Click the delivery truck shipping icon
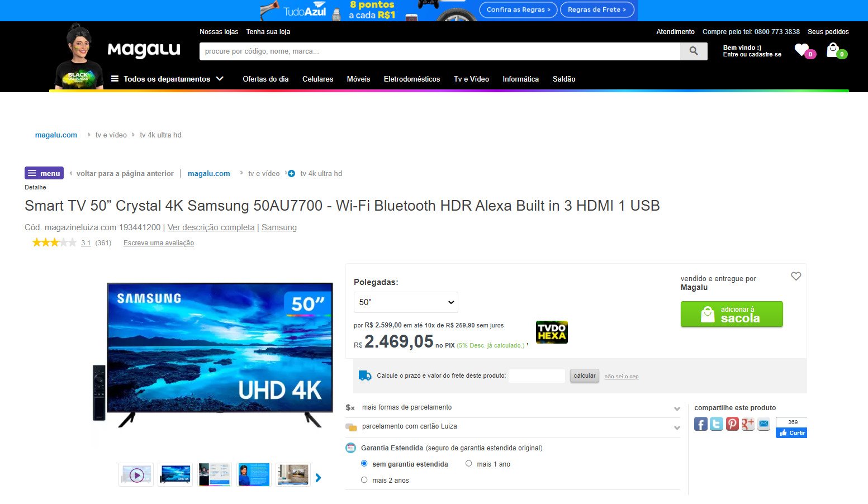This screenshot has height=504, width=868. pos(365,375)
